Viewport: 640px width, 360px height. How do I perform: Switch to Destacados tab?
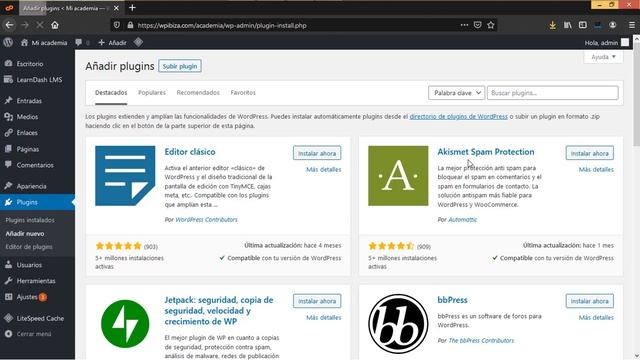[x=111, y=93]
